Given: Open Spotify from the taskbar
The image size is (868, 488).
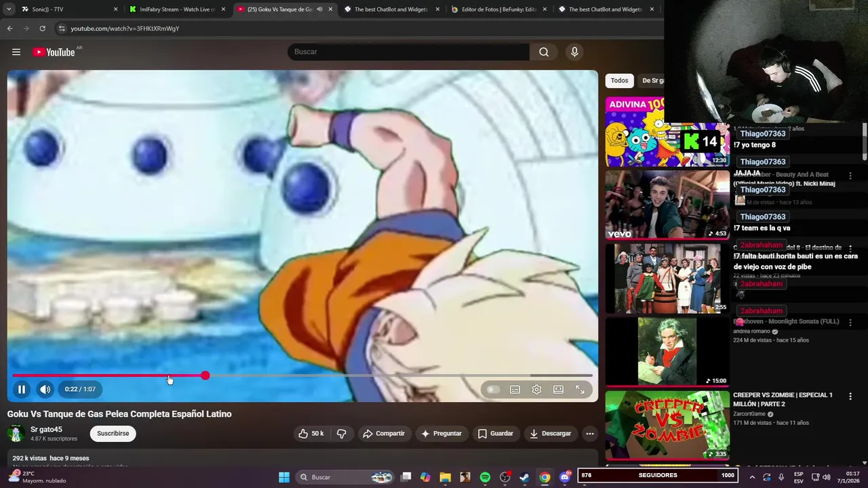Looking at the screenshot, I should pyautogui.click(x=485, y=477).
